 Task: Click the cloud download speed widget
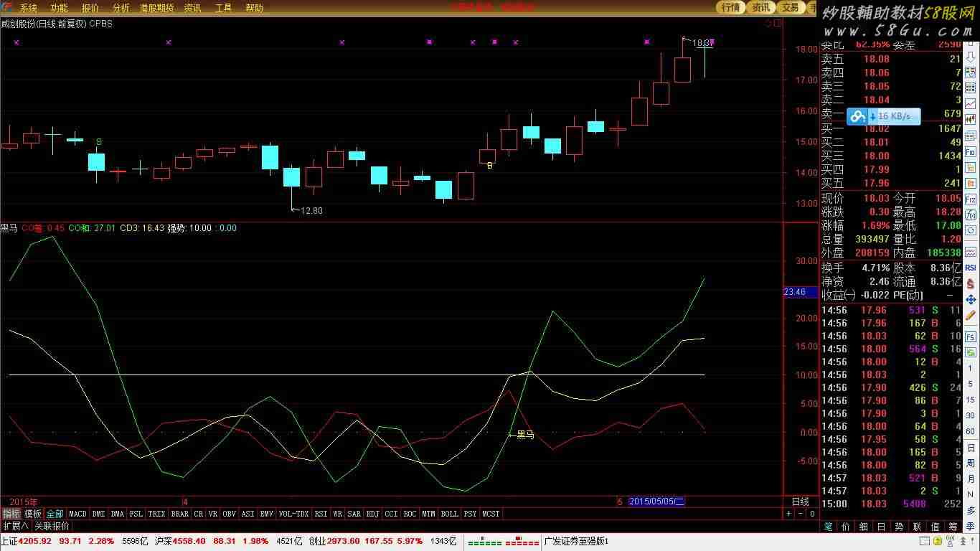tap(883, 116)
